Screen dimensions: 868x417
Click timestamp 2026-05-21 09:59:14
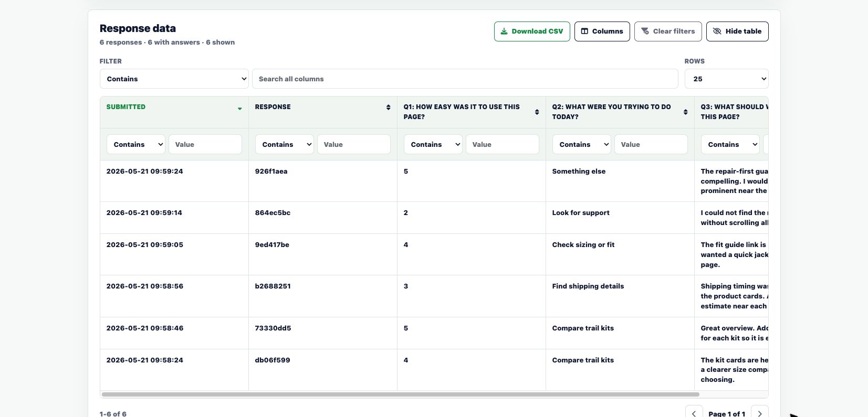click(x=144, y=213)
